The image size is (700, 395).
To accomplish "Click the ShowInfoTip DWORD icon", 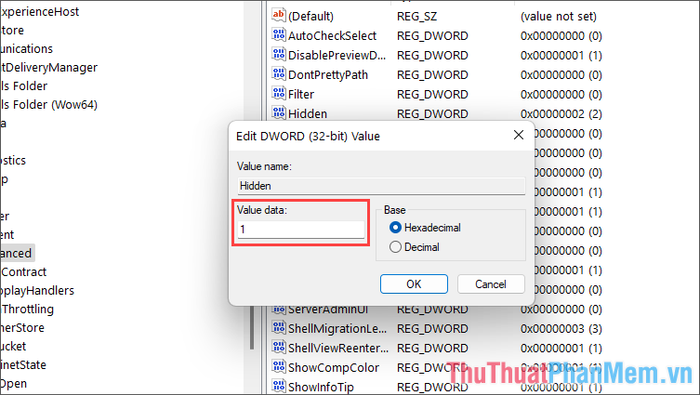I will (x=279, y=386).
